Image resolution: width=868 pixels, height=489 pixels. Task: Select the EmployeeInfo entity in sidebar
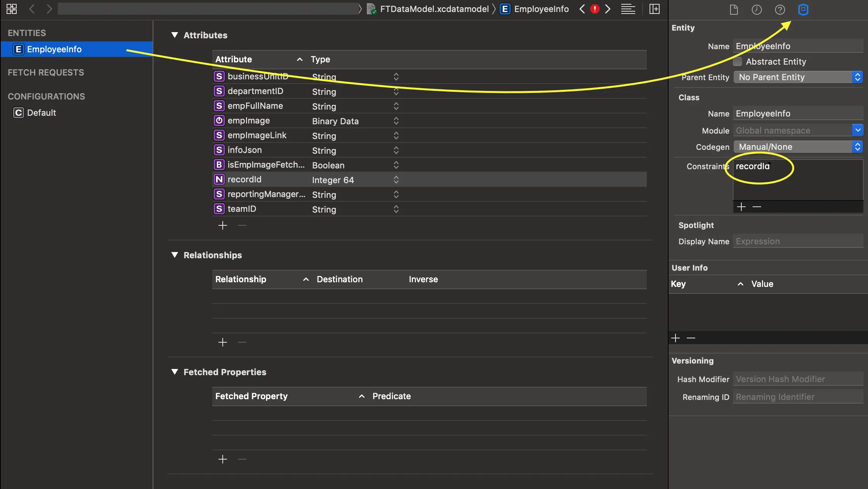(x=54, y=49)
